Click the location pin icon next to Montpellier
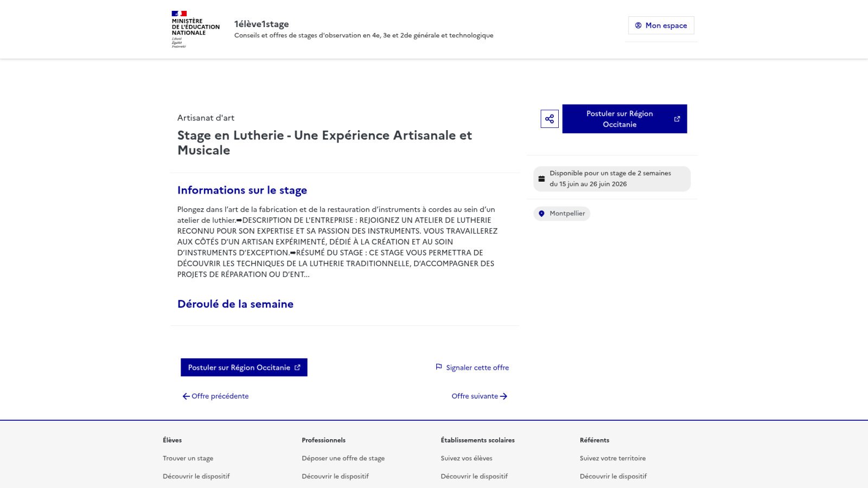 click(x=541, y=214)
